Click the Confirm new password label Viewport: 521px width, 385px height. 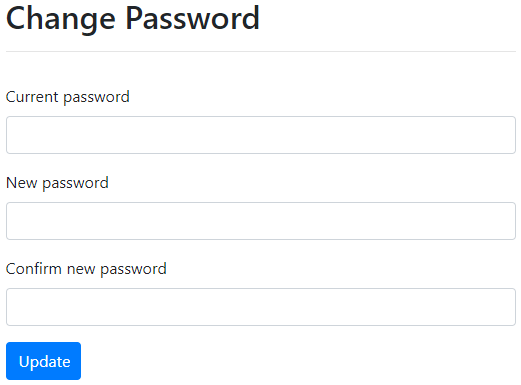click(x=86, y=269)
